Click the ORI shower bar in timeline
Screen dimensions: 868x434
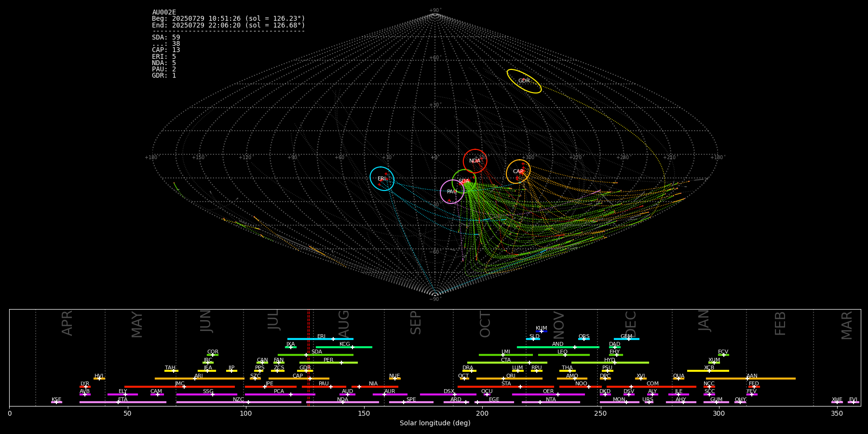tap(509, 379)
